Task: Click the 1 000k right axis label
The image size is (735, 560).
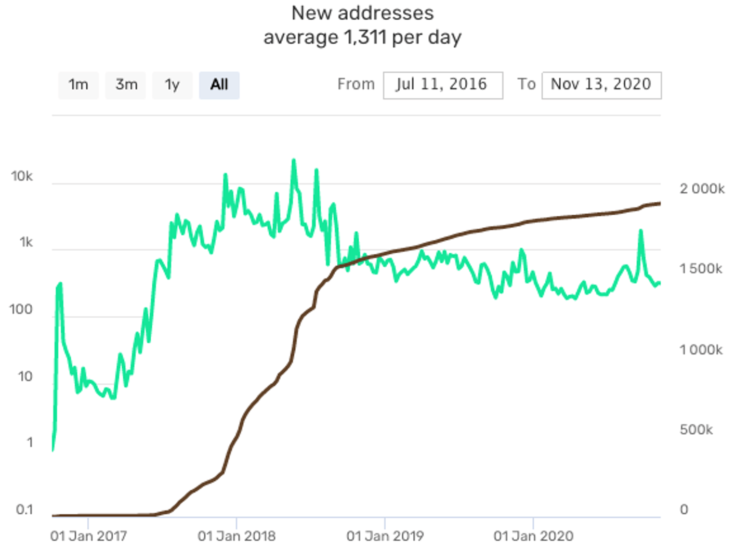Action: (x=701, y=350)
